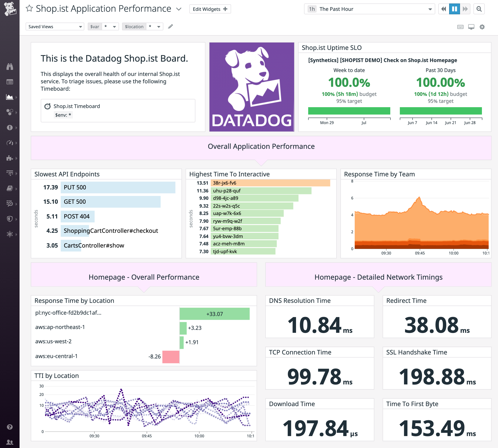This screenshot has height=448, width=498.
Task: Select the Dashboards graph icon in the sidebar
Action: (x=9, y=97)
